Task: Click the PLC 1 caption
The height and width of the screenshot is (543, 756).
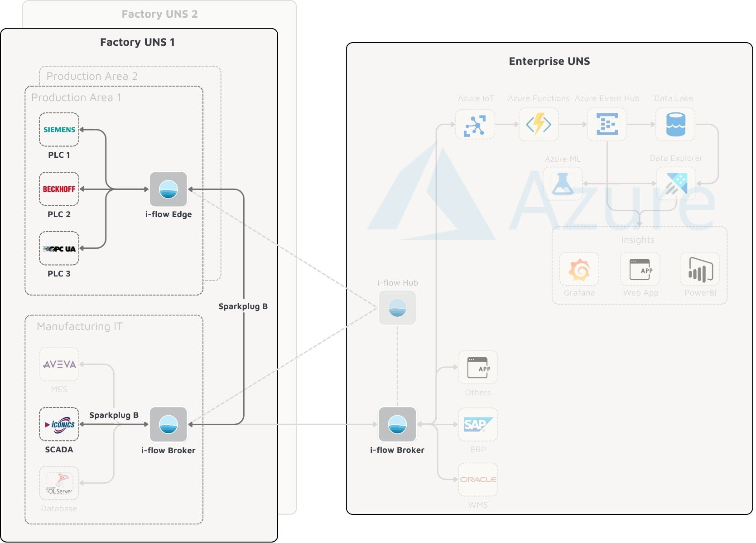Action: tap(59, 155)
